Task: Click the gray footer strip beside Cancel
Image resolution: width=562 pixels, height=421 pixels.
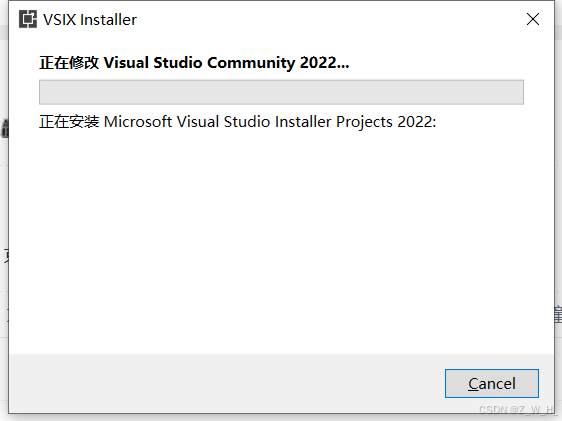Action: coord(226,383)
